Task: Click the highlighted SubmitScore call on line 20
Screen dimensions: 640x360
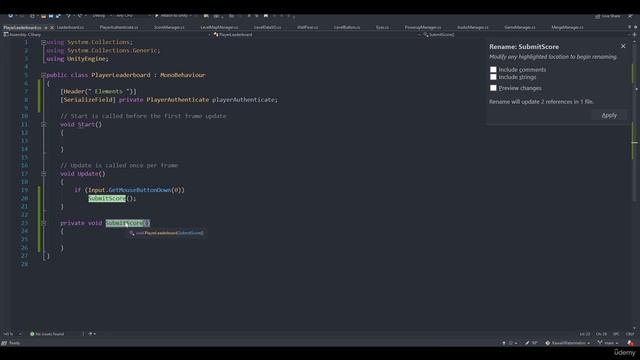Action: 107,198
